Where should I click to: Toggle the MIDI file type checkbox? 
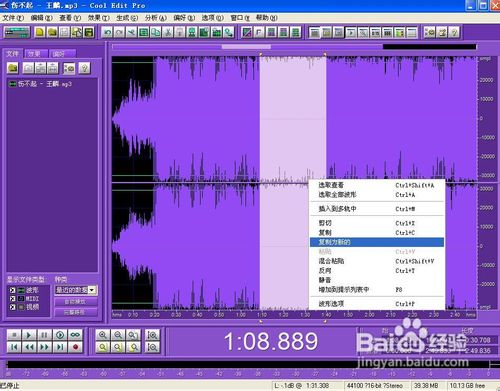click(12, 299)
